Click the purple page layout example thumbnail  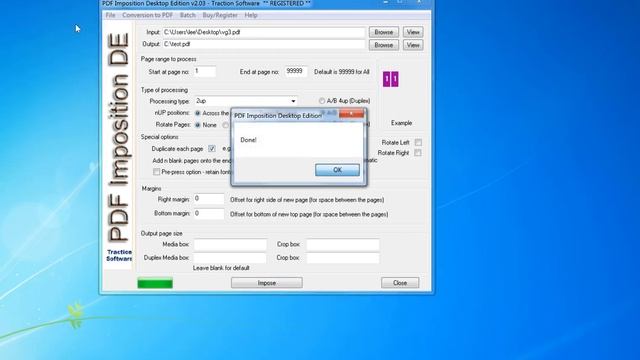click(391, 79)
